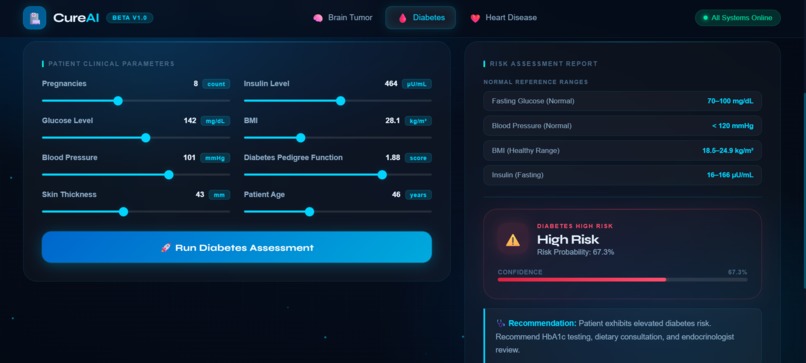Screen dimensions: 806x363
Task: Click the < 120 mmHg reference value
Action: [732, 125]
